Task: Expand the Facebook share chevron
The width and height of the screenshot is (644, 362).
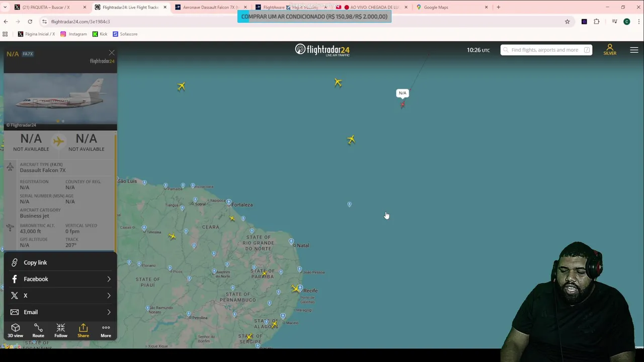Action: [x=109, y=279]
